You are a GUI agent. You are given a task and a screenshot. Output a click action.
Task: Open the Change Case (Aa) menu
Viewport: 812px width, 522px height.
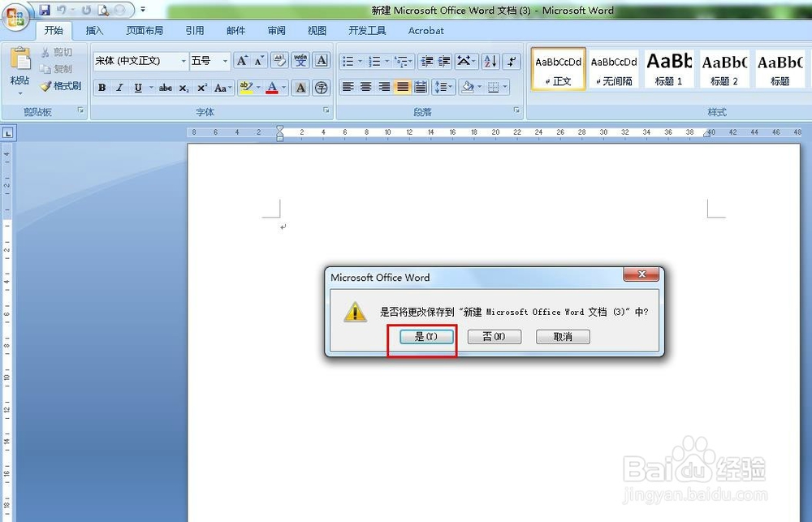(222, 88)
